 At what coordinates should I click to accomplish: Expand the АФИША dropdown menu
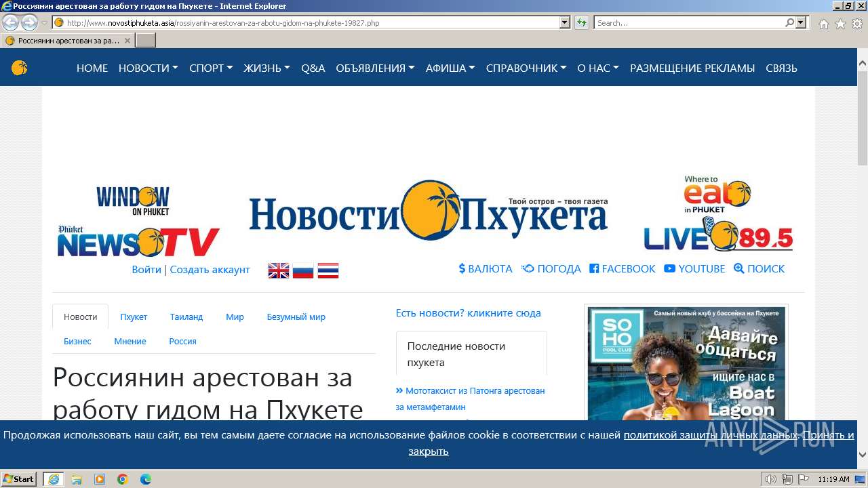[x=450, y=68]
